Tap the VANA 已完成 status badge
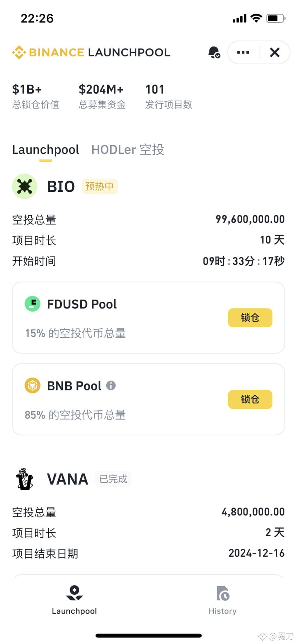Image resolution: width=297 pixels, height=644 pixels. pos(113,479)
